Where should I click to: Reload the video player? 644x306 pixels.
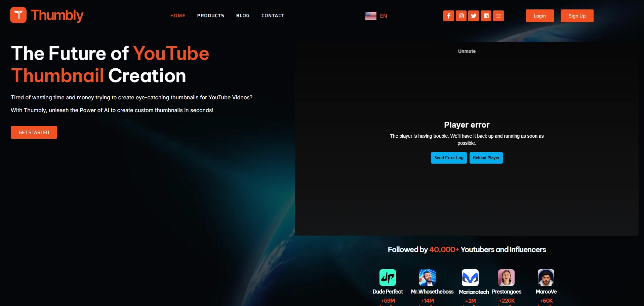click(486, 158)
